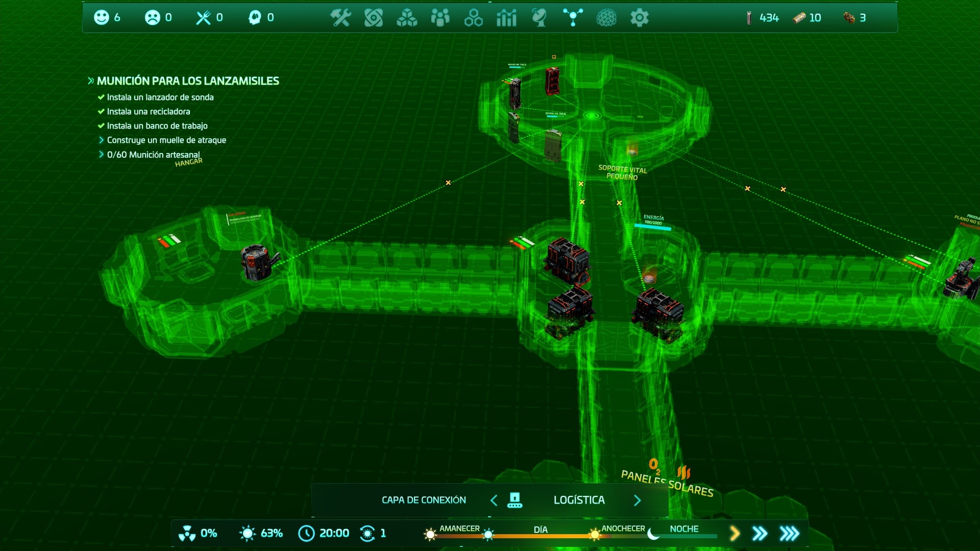Activate triple-speed fast forward

click(x=789, y=534)
